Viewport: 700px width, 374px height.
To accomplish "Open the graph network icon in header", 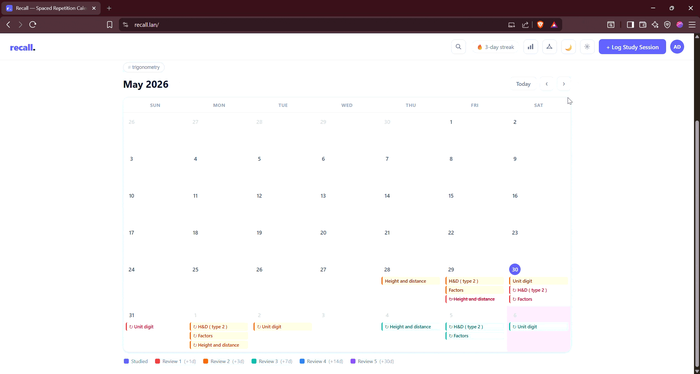I will tap(549, 47).
